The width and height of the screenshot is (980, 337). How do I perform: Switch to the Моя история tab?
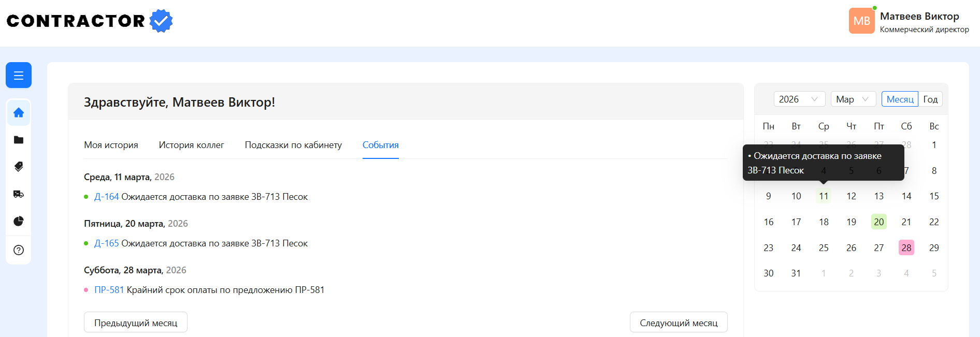(111, 145)
